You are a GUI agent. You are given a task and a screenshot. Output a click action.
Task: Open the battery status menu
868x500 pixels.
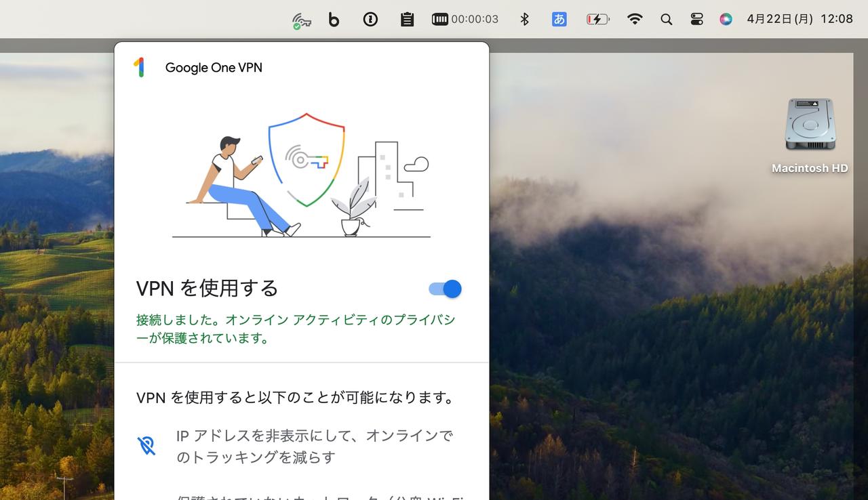pyautogui.click(x=597, y=20)
